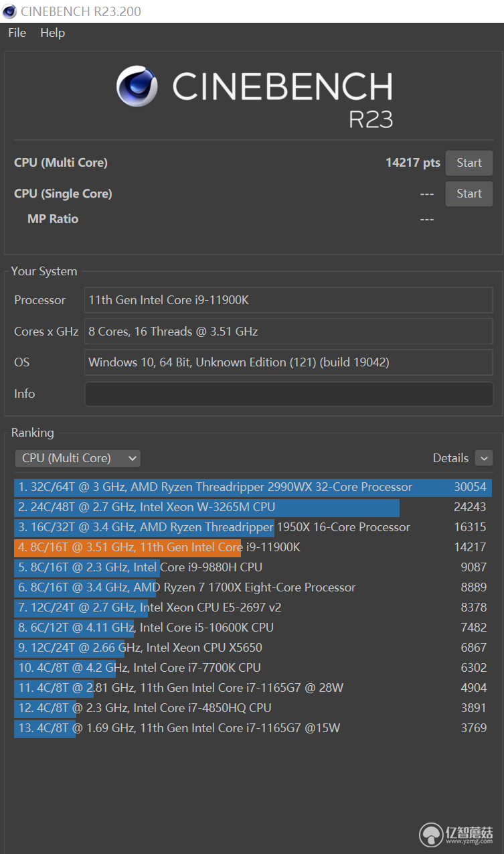Open the CPU (Multi Core) ranking dropdown
The height and width of the screenshot is (854, 504).
tap(78, 458)
